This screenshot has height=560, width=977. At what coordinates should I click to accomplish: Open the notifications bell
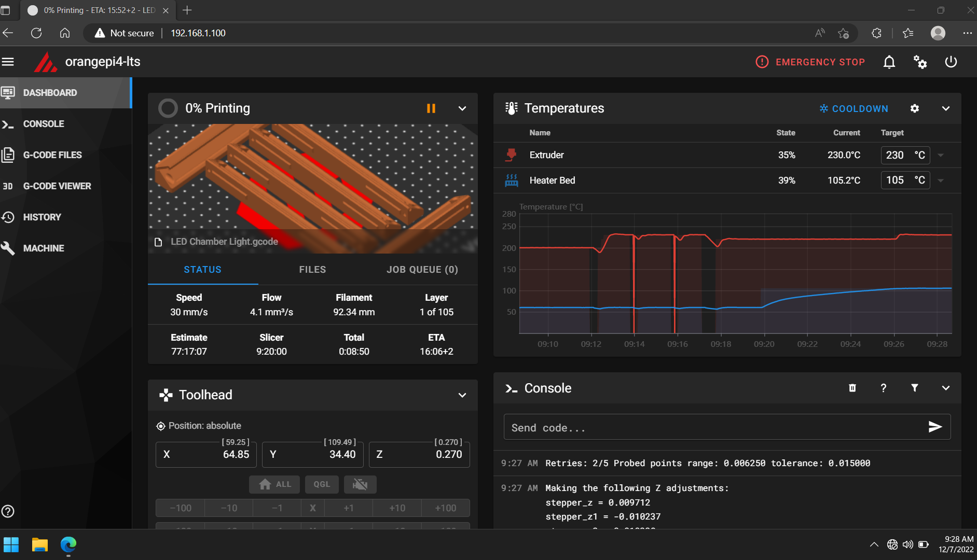coord(889,62)
